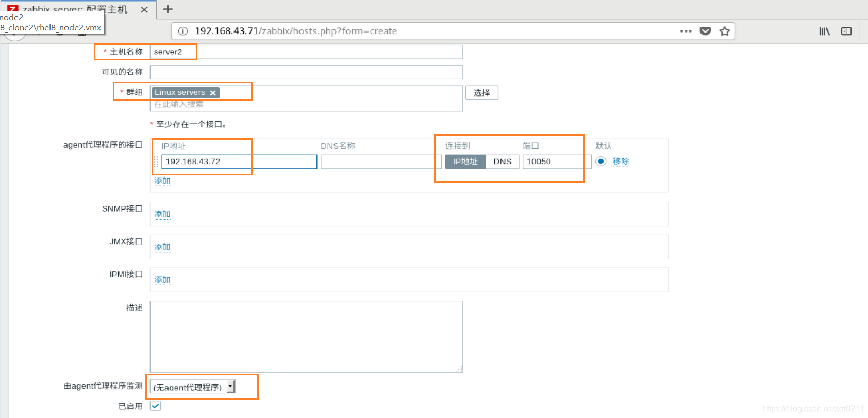Open the Library bookshelf icon
Screen dimensions: 868x418
(x=824, y=31)
